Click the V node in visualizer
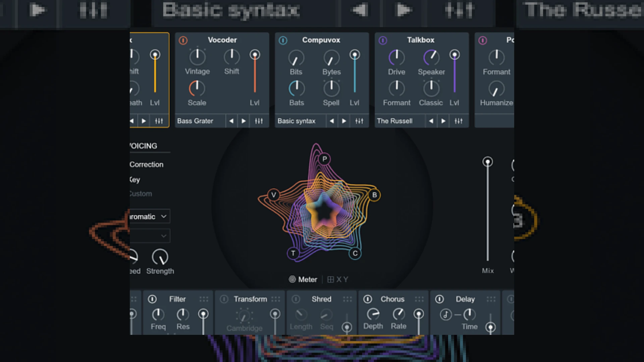Image resolution: width=644 pixels, height=362 pixels. tap(274, 195)
